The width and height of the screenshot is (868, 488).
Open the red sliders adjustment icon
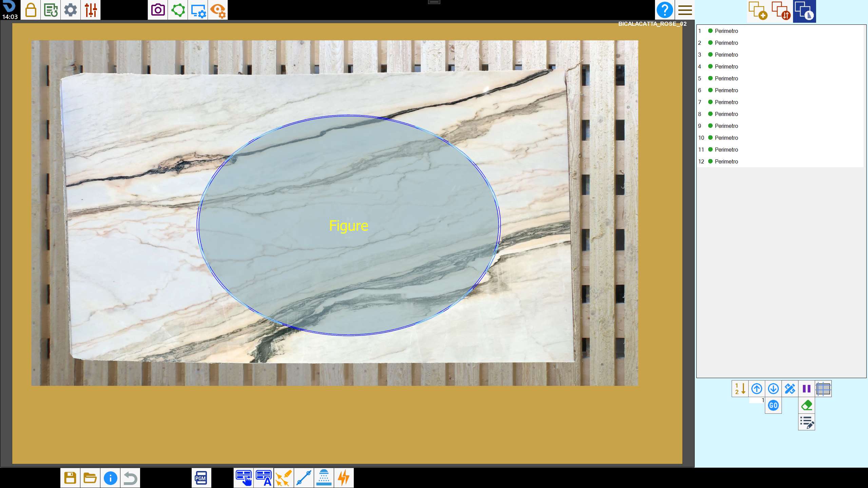coord(91,10)
